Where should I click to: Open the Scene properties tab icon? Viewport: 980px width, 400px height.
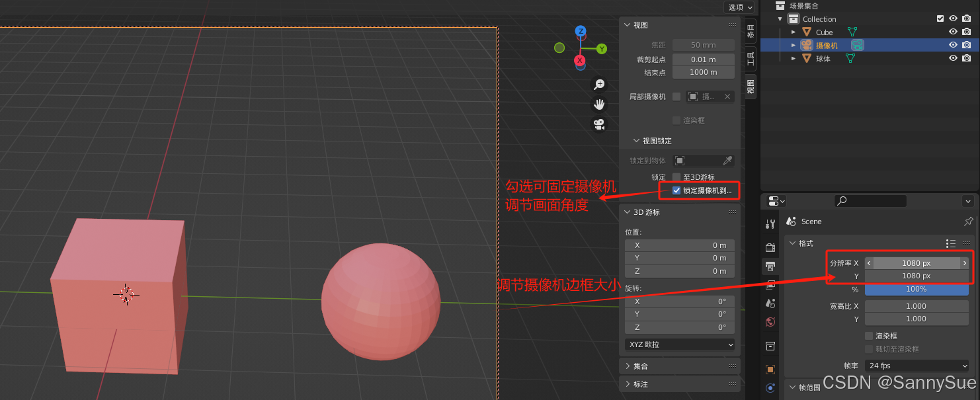tap(770, 303)
